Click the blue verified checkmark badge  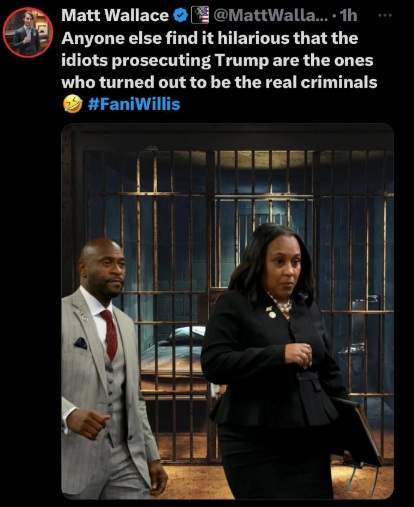click(180, 15)
